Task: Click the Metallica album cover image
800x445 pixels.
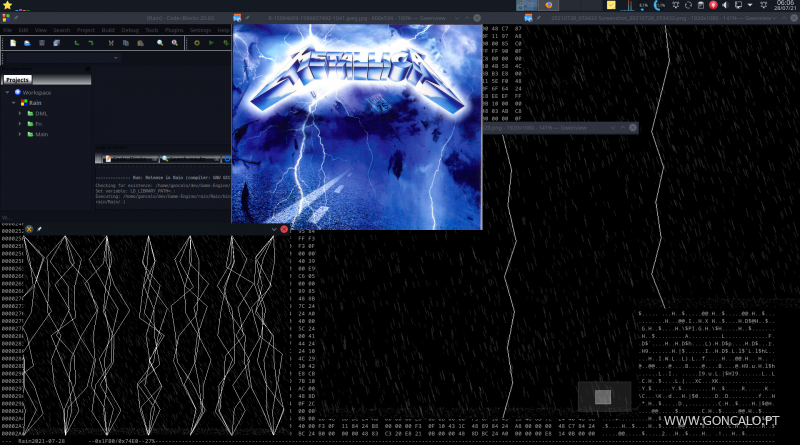Action: click(357, 127)
